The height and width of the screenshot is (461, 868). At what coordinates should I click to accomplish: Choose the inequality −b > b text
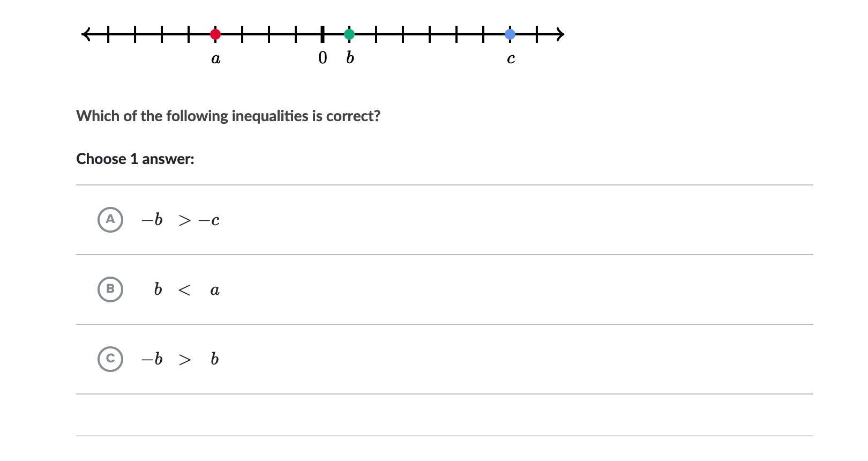click(x=180, y=359)
